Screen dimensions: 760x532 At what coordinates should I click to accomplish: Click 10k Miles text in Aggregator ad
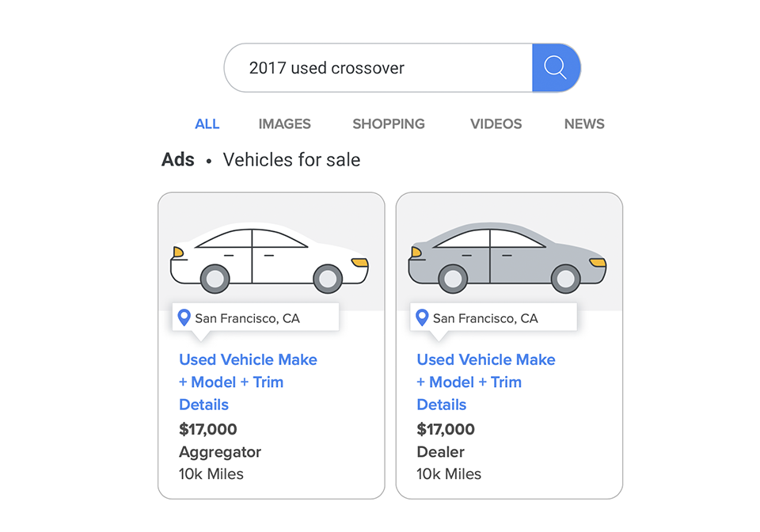[x=211, y=474]
